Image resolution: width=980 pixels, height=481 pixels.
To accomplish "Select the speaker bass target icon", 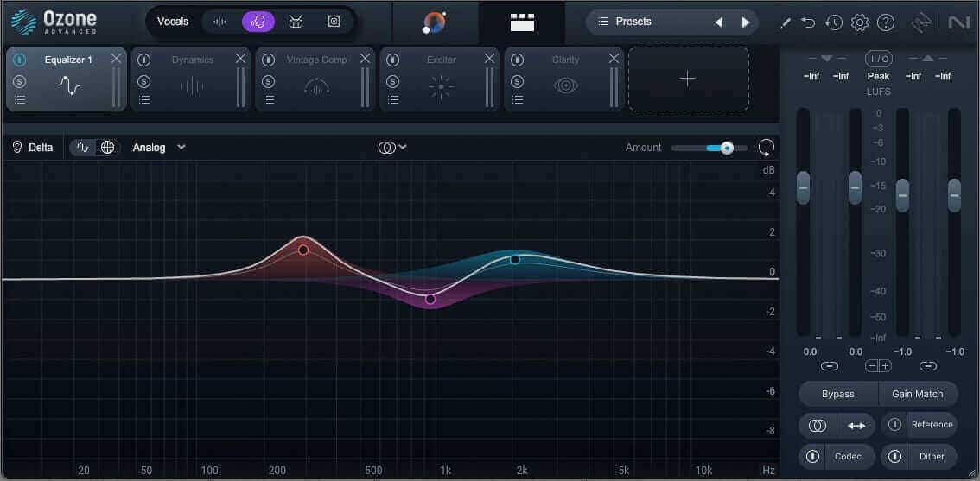I will [334, 22].
